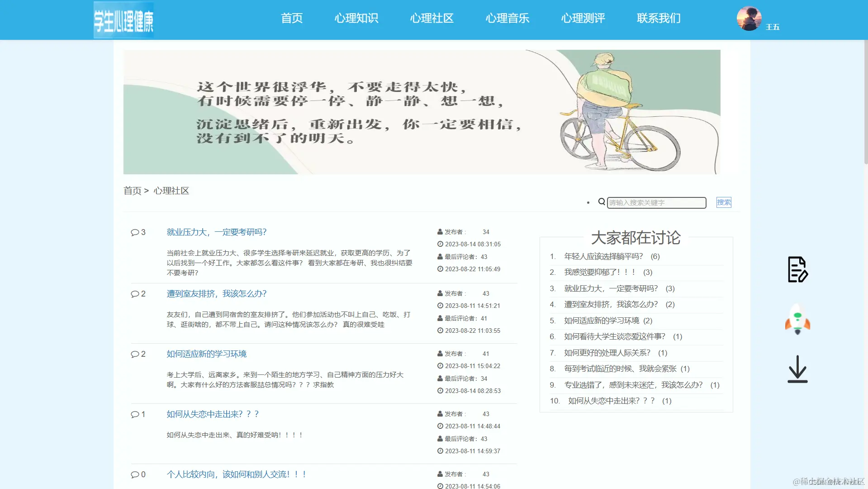The height and width of the screenshot is (489, 868).
Task: Click timestamp 2023-08-22 11:05:49
Action: (473, 269)
